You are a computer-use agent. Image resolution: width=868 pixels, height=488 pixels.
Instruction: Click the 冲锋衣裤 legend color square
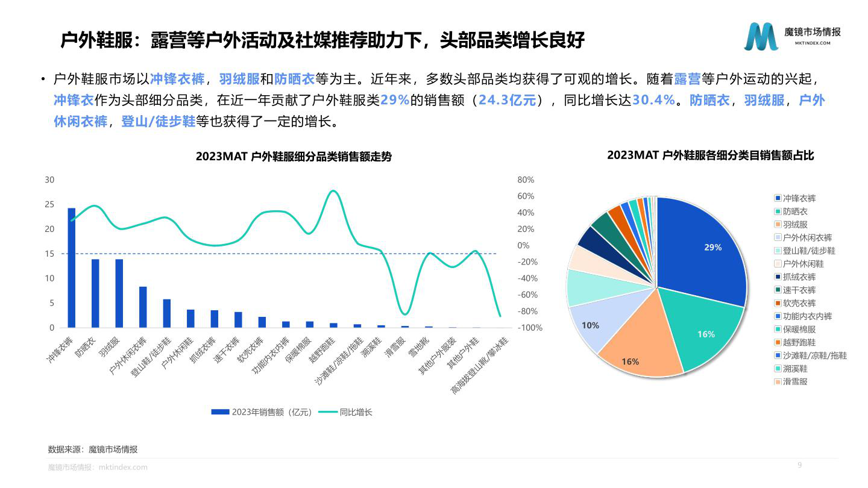778,198
